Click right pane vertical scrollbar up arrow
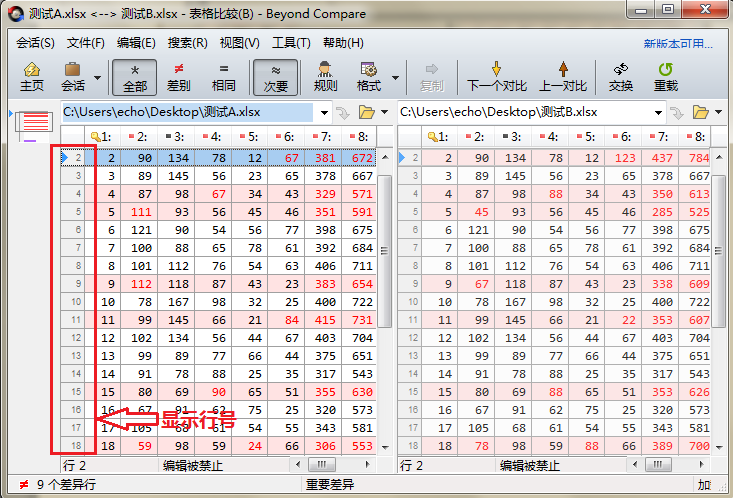The height and width of the screenshot is (498, 733). (x=719, y=157)
